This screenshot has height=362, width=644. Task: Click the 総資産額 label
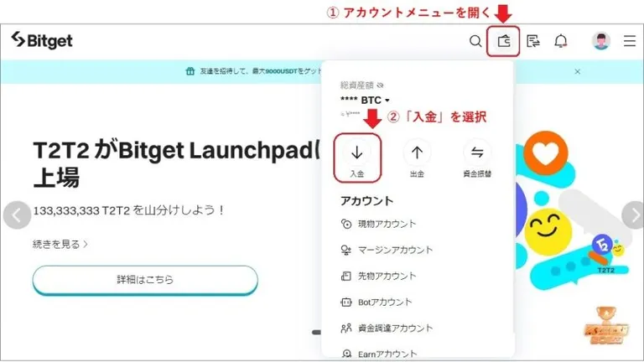[x=356, y=85]
